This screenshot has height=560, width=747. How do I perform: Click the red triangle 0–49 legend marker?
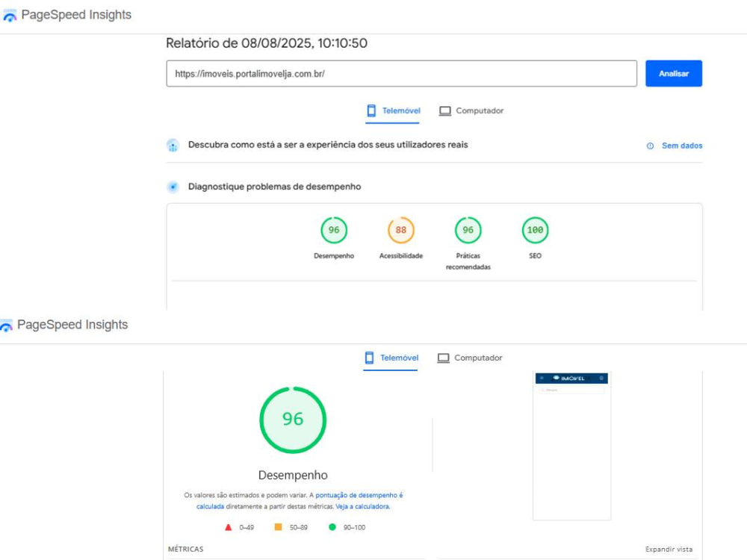point(228,527)
